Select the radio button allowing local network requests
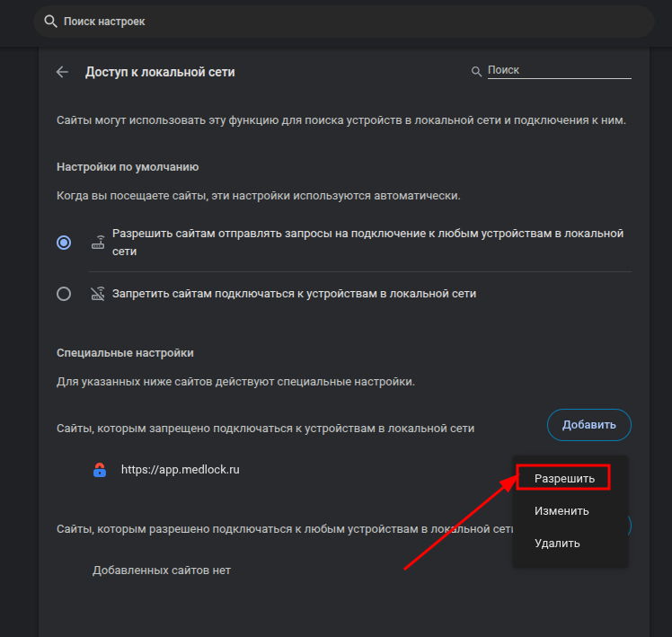 click(64, 243)
